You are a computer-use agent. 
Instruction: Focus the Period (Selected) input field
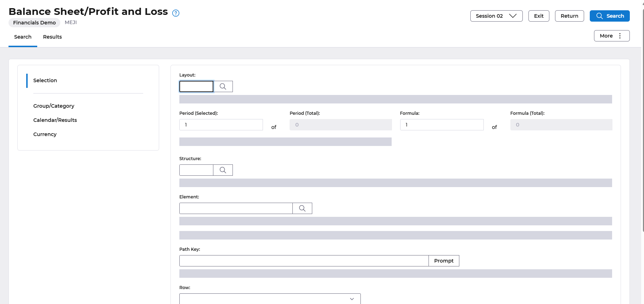(221, 125)
